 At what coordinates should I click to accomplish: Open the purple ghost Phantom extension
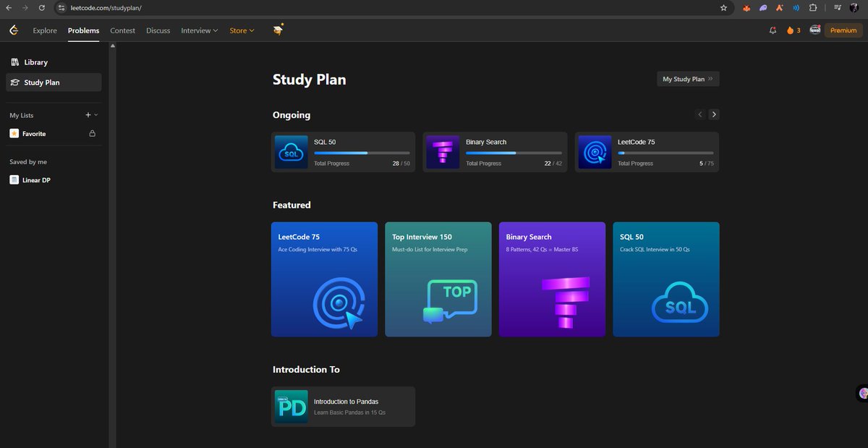763,8
